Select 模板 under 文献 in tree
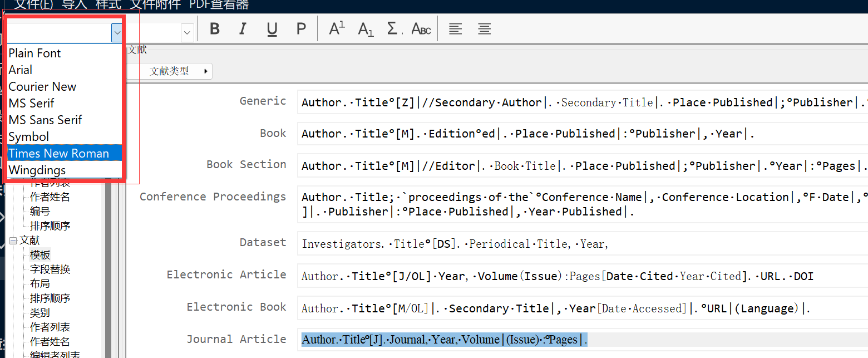This screenshot has width=868, height=358. click(x=40, y=255)
